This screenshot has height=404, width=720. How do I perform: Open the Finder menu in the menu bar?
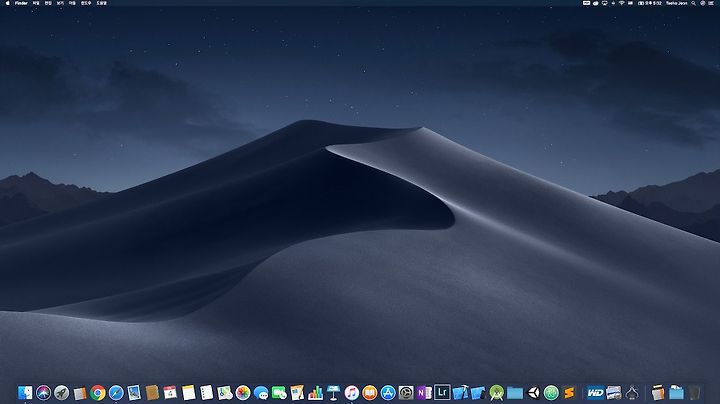pos(21,3)
